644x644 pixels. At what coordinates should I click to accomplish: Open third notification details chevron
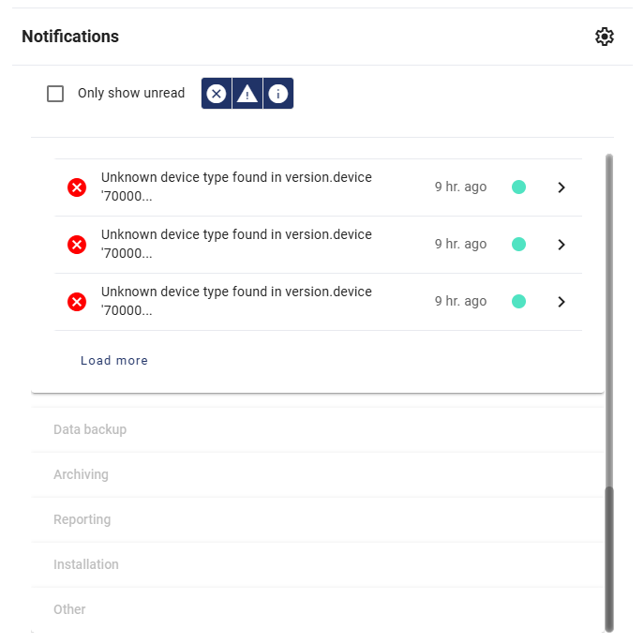coord(562,302)
